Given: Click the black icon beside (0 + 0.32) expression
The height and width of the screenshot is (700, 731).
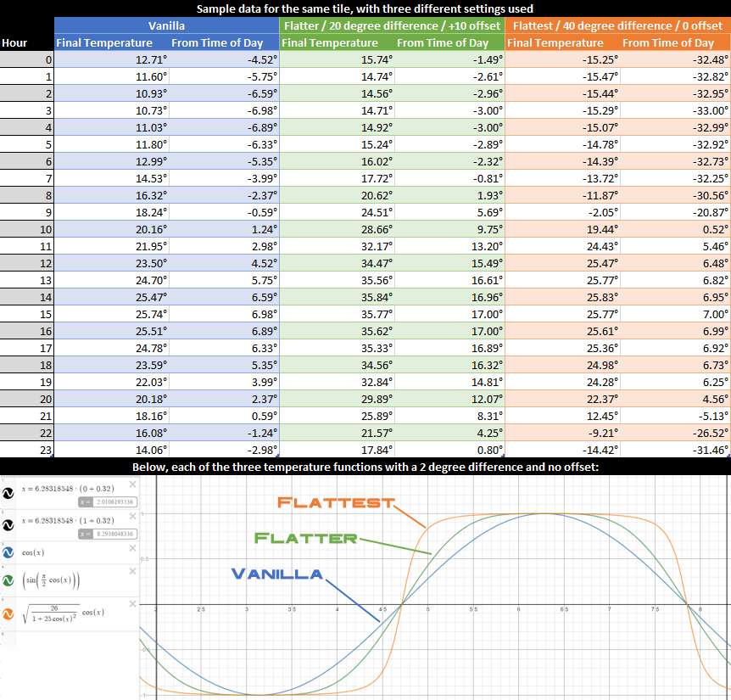Looking at the screenshot, I should click(8, 493).
